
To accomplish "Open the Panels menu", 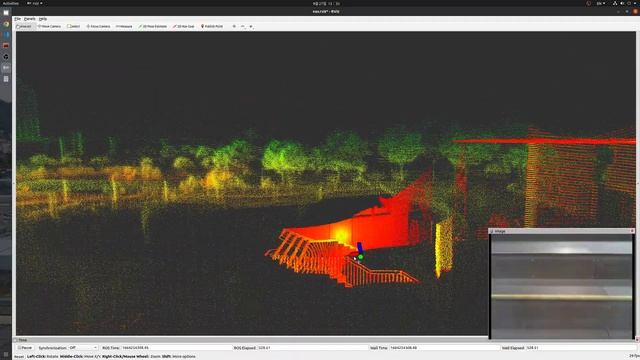I will 29,19.
